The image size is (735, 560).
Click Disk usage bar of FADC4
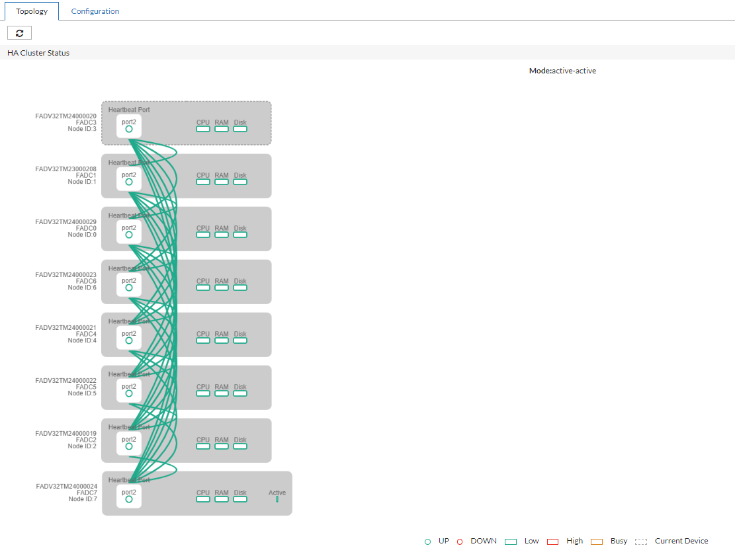(x=240, y=341)
